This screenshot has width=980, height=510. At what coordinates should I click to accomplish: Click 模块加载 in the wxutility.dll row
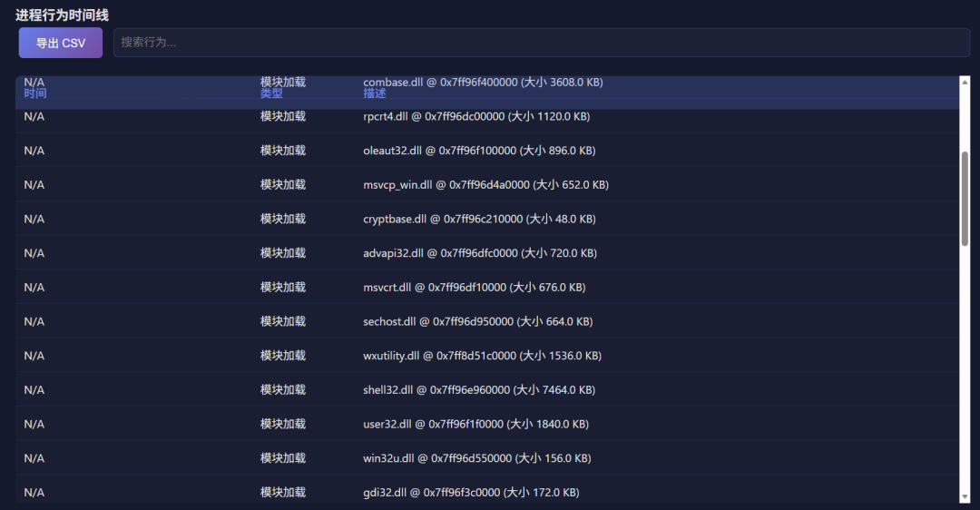[x=283, y=356]
